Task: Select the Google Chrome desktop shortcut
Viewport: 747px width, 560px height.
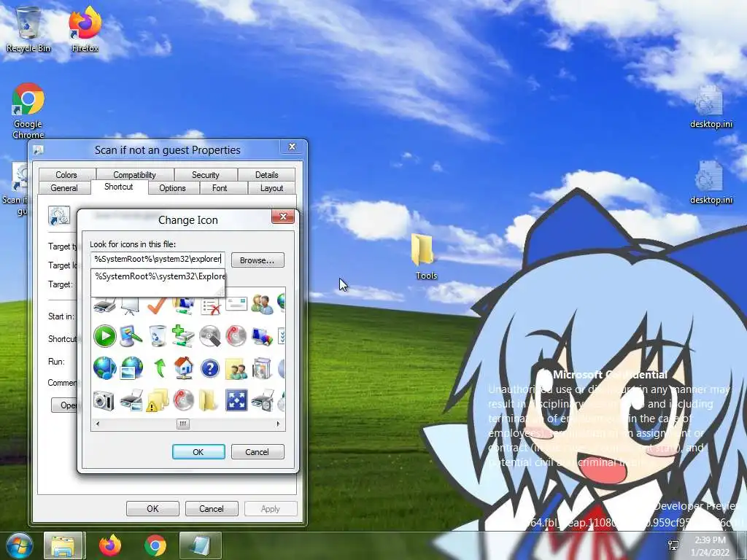Action: click(x=28, y=111)
